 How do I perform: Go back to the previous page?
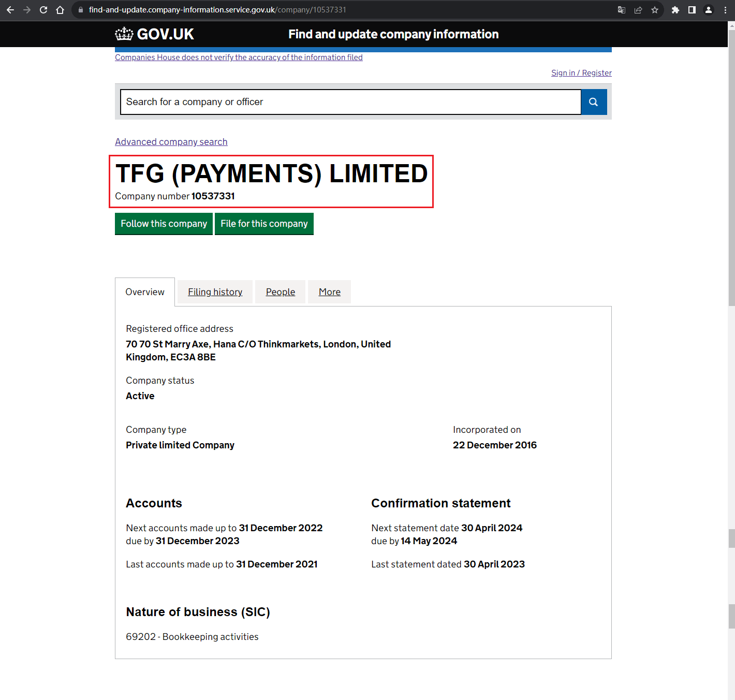click(10, 10)
